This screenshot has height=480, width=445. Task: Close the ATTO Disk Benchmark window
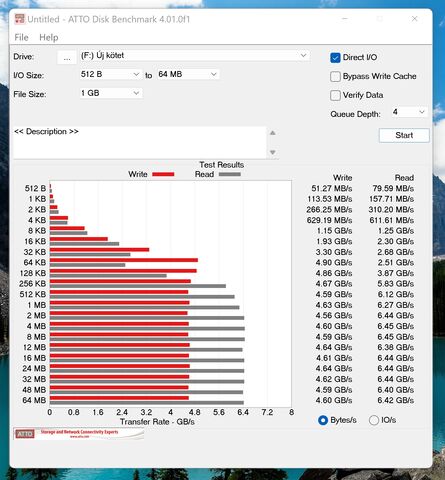pos(414,19)
